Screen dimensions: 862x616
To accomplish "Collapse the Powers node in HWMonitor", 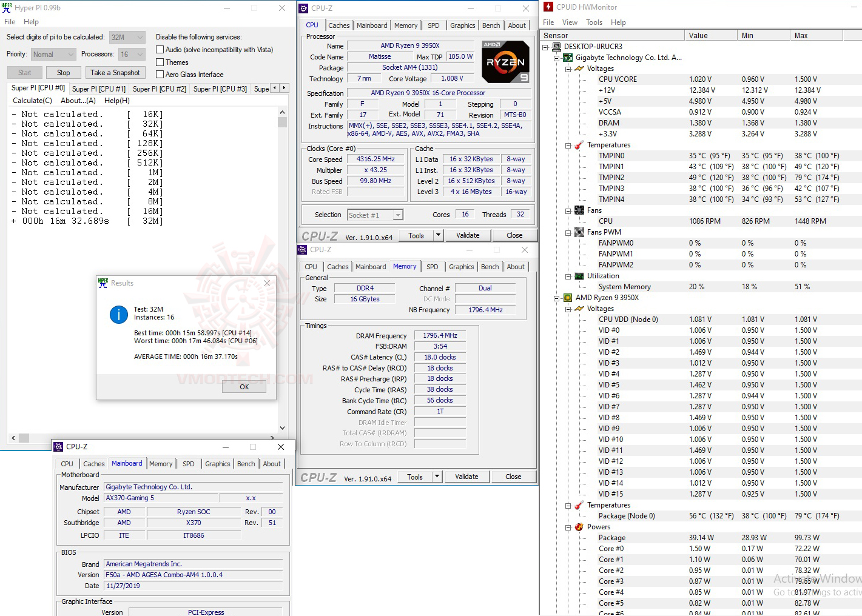I will coord(568,527).
